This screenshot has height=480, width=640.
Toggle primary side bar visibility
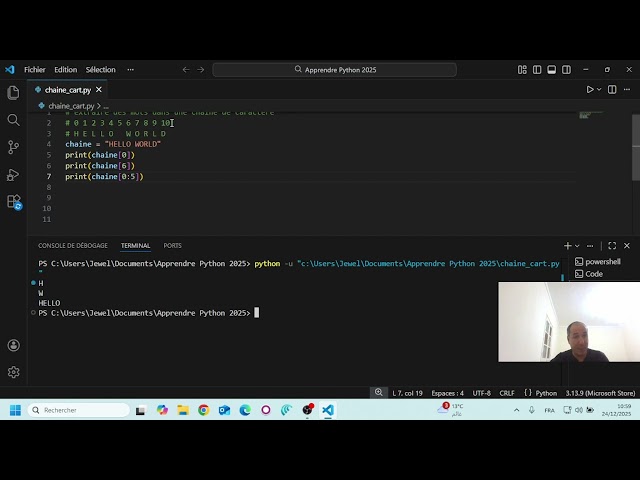(x=537, y=70)
